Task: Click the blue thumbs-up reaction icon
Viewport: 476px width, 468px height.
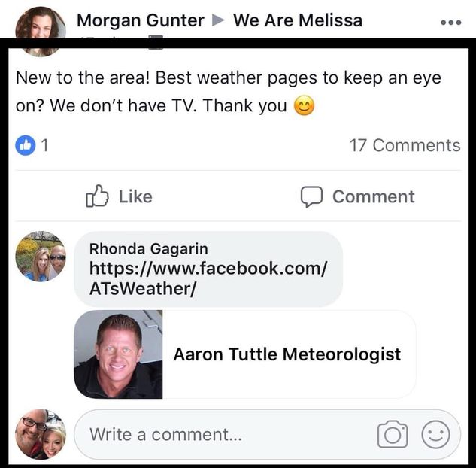Action: pyautogui.click(x=26, y=145)
